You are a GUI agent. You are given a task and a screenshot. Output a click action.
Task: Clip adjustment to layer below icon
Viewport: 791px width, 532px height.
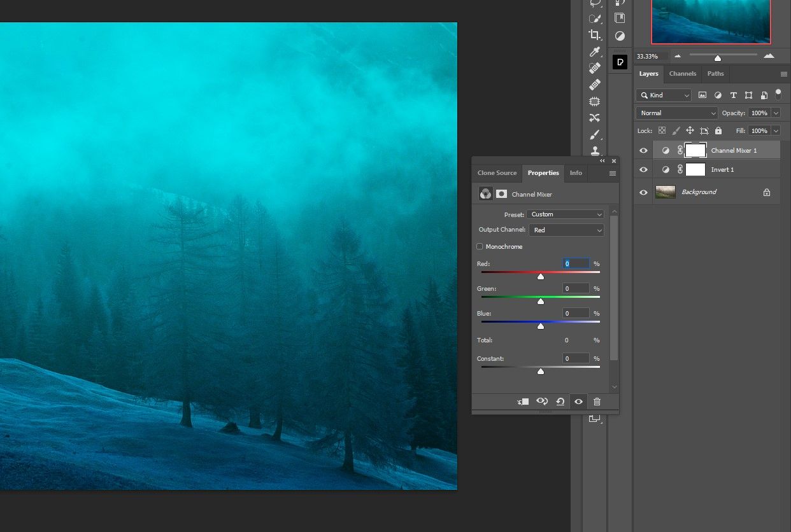524,402
